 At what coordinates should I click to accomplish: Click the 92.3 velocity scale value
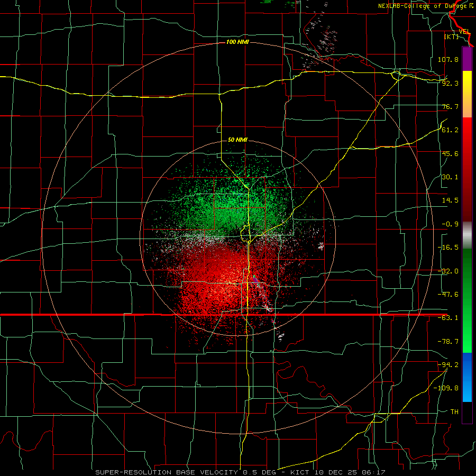(x=450, y=83)
